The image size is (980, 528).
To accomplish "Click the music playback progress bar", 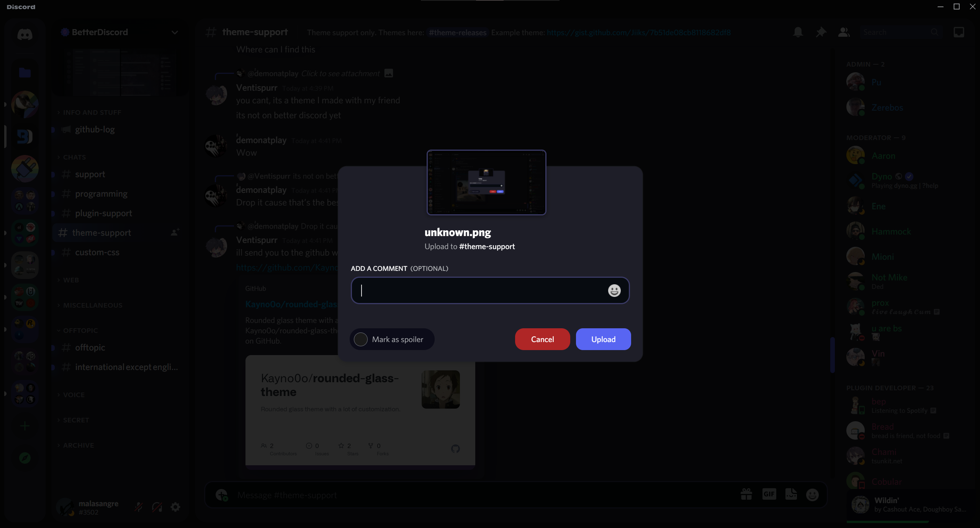I will click(887, 521).
